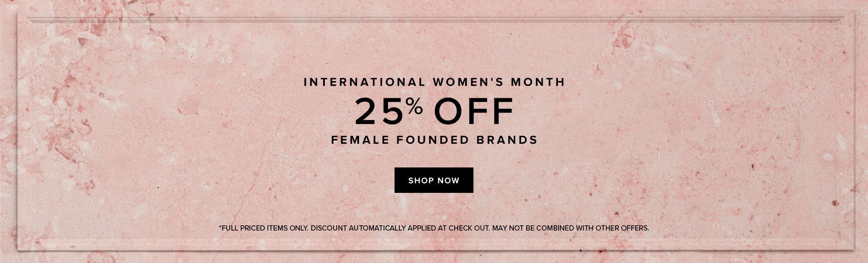
Task: Click the Discount Automatically Applied at Check Out note
Action: tap(400, 228)
